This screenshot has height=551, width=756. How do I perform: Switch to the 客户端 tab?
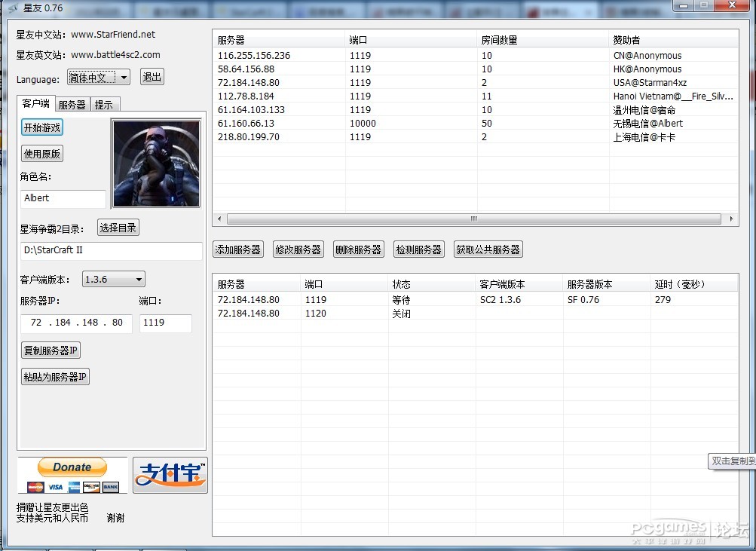coord(35,103)
